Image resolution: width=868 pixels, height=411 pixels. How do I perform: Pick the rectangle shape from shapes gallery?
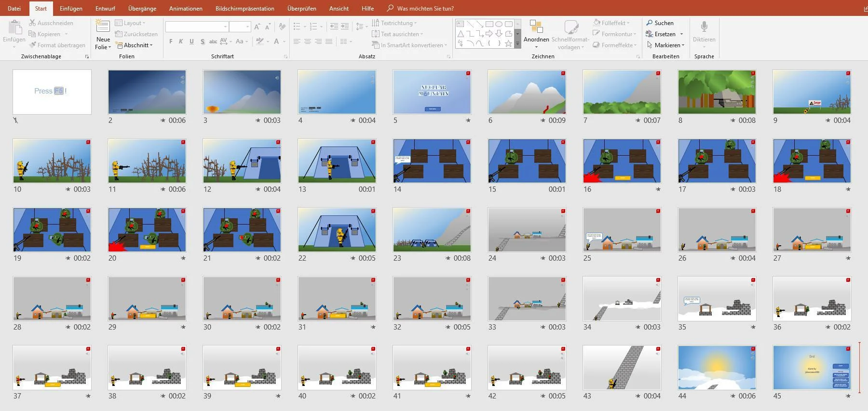pos(489,24)
